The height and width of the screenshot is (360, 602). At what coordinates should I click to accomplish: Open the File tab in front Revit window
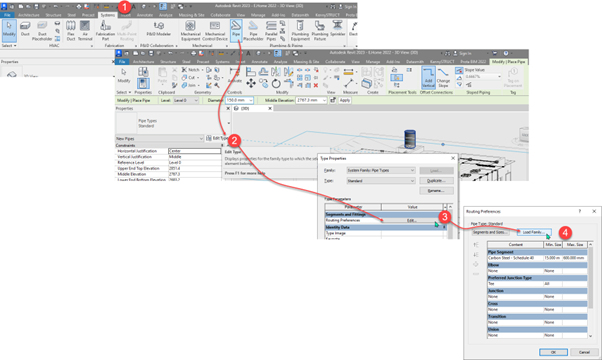point(122,62)
